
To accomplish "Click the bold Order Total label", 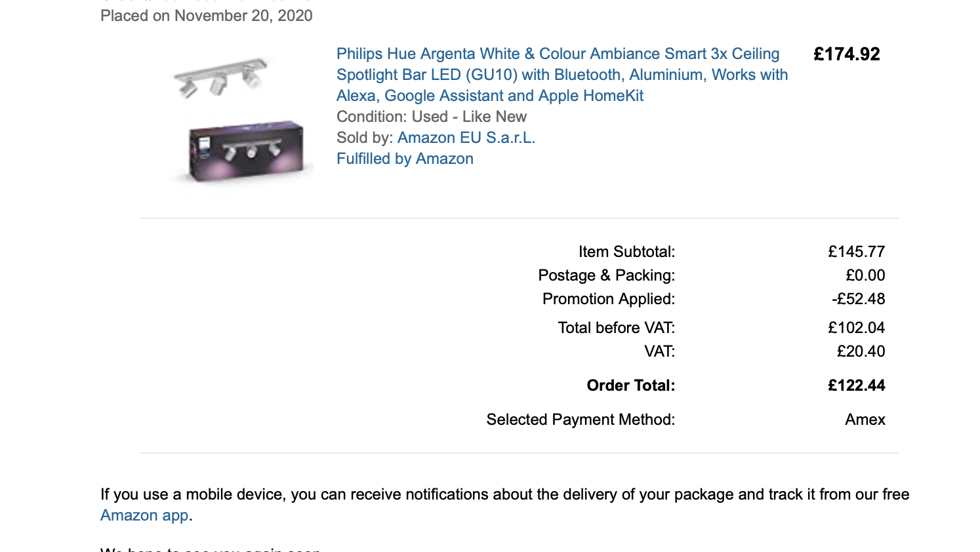I will (x=631, y=385).
